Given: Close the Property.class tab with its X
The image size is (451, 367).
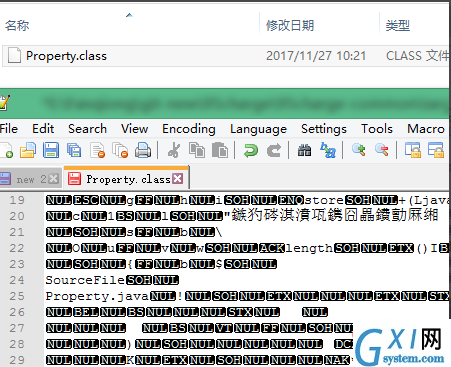Looking at the screenshot, I should click(178, 179).
